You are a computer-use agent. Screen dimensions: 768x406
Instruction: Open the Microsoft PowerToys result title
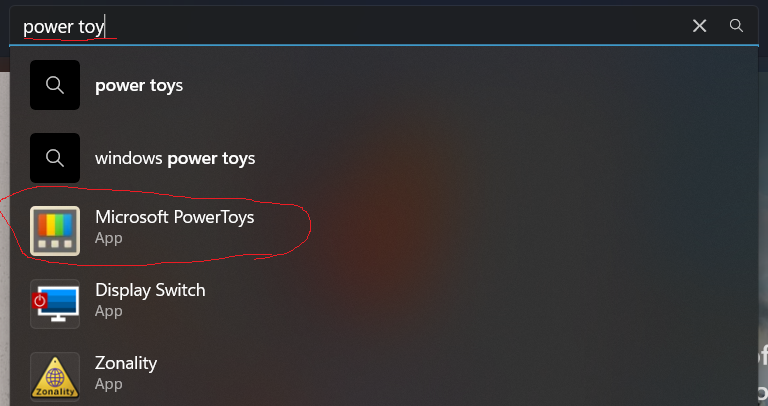click(174, 217)
